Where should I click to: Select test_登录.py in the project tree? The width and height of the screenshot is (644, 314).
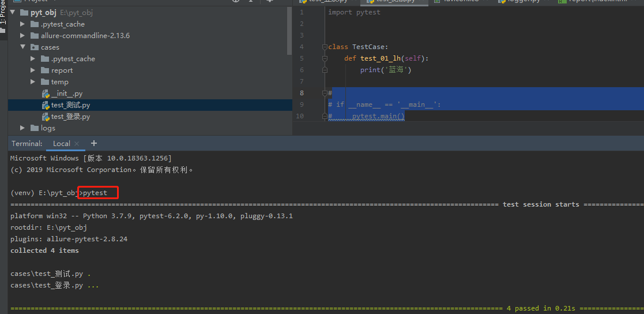[71, 117]
